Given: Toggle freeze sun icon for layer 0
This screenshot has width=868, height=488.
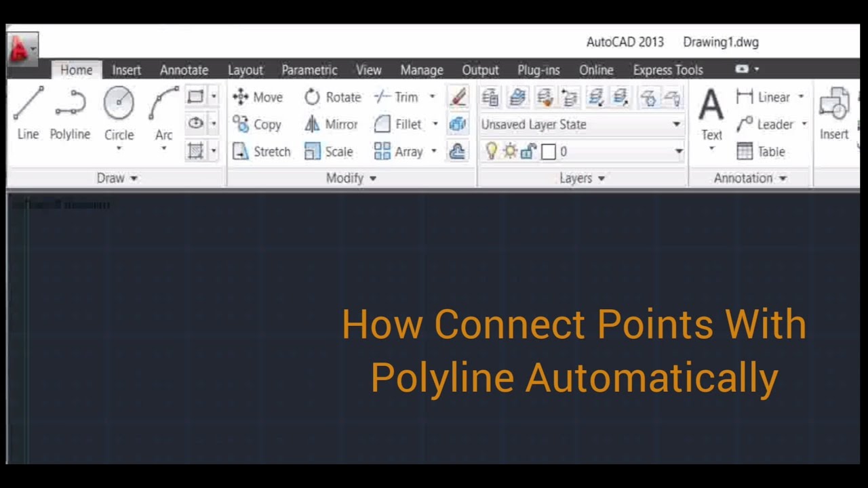Looking at the screenshot, I should tap(510, 152).
